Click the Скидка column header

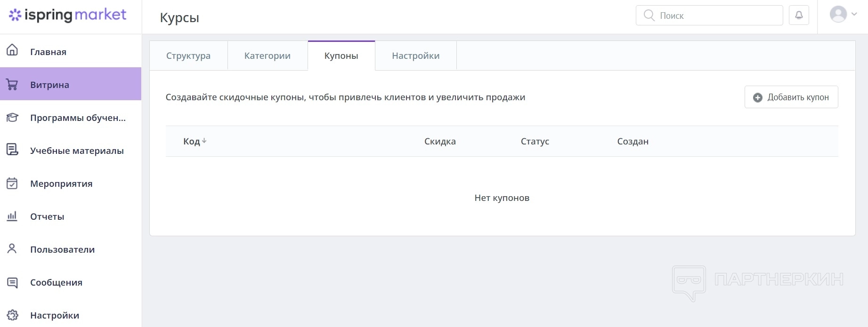(440, 142)
